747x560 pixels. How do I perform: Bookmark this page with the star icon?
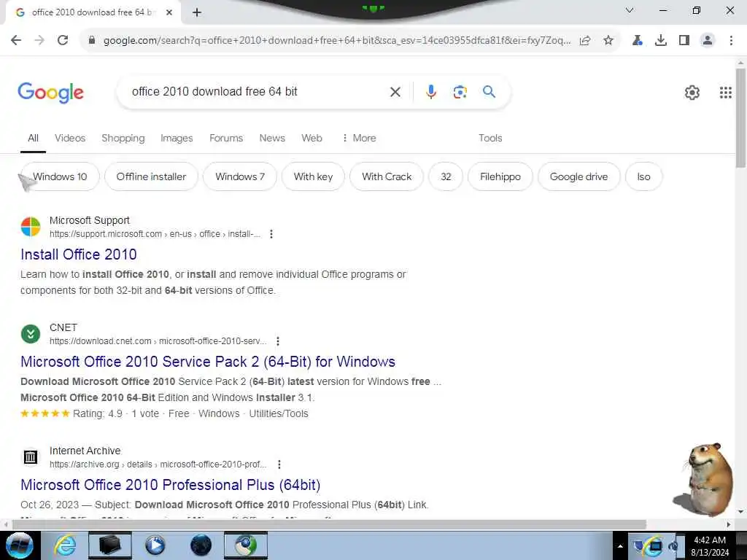pyautogui.click(x=608, y=41)
